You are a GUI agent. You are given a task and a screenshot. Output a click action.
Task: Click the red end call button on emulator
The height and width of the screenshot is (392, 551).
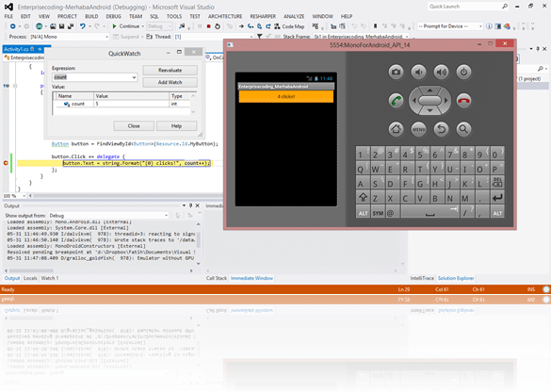(x=463, y=101)
